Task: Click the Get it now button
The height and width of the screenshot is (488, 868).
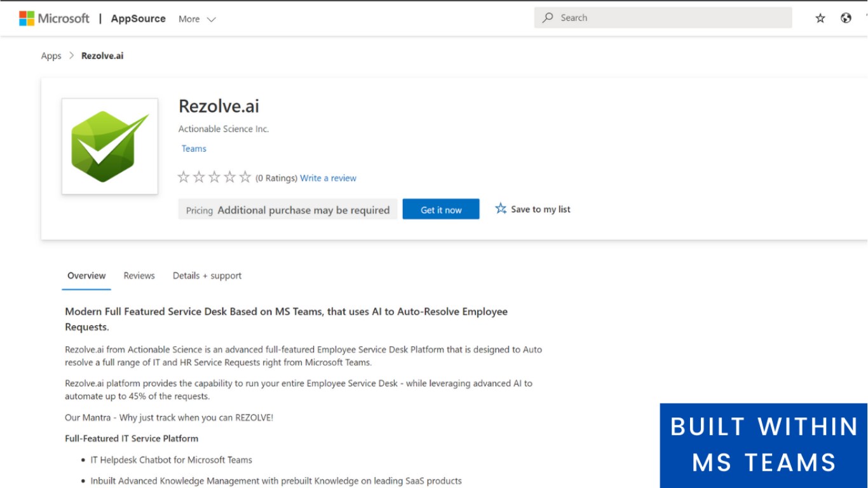Action: pyautogui.click(x=441, y=210)
